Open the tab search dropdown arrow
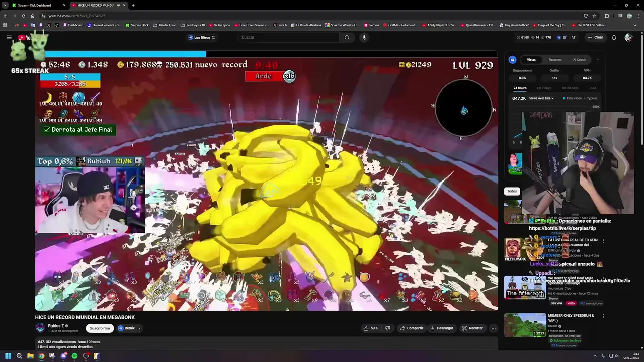 (x=5, y=5)
